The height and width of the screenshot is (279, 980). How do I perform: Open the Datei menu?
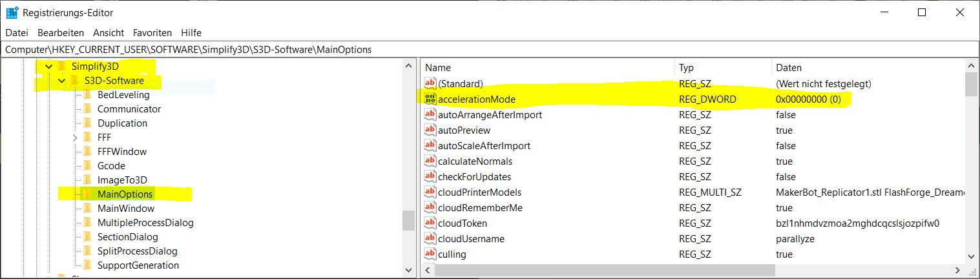click(17, 32)
